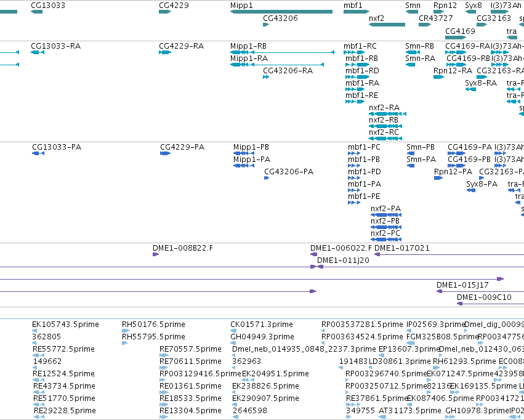This screenshot has width=524, height=420.
Task: Click the RH55795.5prime EST label
Action: click(x=153, y=336)
